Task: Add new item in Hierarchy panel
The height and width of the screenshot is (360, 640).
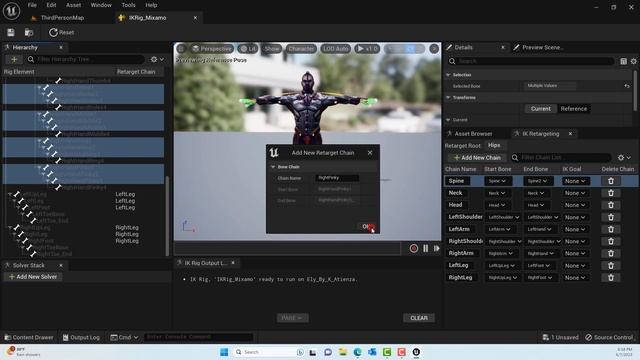Action: 14,59
